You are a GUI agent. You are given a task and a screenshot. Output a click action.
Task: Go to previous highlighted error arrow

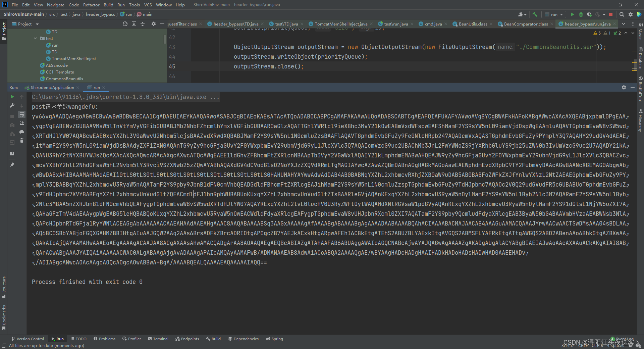pyautogui.click(x=626, y=33)
